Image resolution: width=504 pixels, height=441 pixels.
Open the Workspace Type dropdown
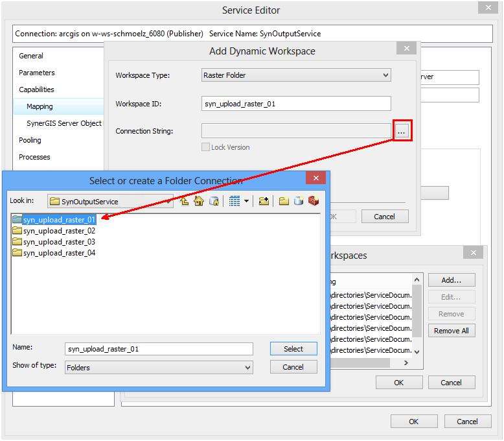(296, 75)
